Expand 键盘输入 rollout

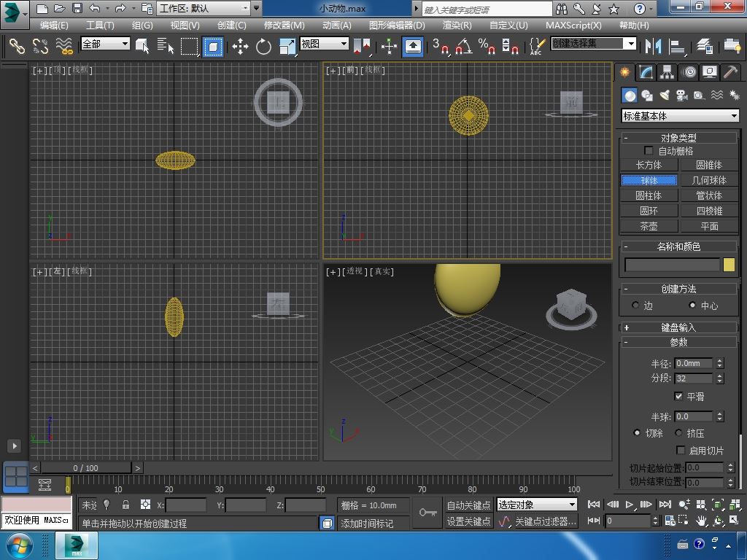coord(678,327)
